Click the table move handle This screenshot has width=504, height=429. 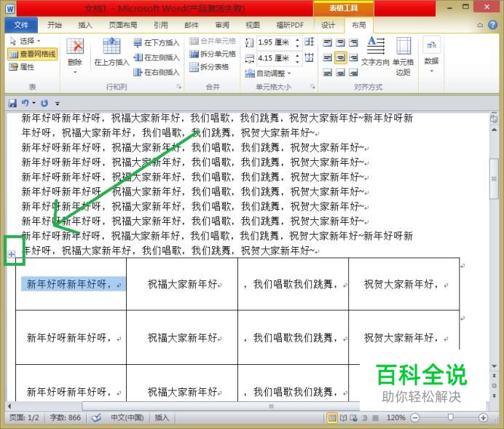(x=11, y=254)
